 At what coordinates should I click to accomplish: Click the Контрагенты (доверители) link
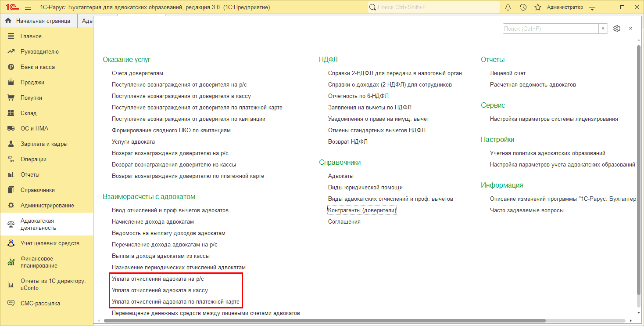(362, 210)
